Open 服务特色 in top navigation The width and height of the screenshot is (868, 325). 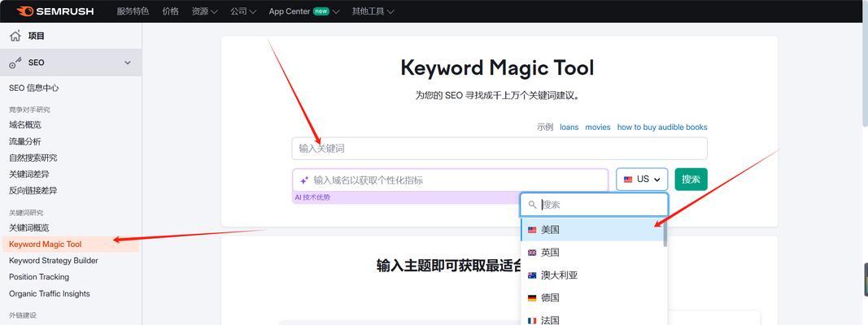click(133, 11)
